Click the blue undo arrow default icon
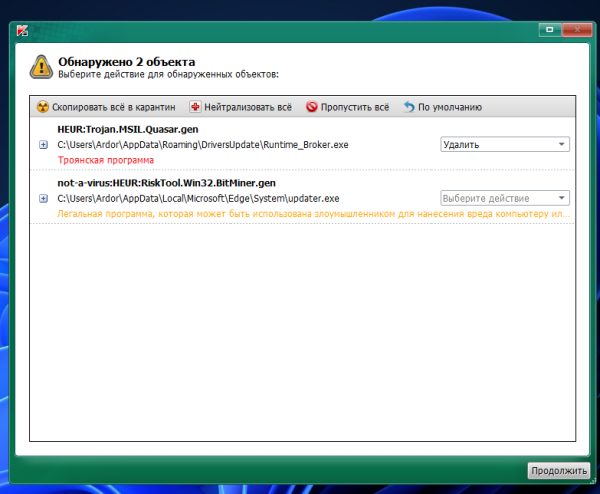This screenshot has width=600, height=494. click(x=409, y=107)
